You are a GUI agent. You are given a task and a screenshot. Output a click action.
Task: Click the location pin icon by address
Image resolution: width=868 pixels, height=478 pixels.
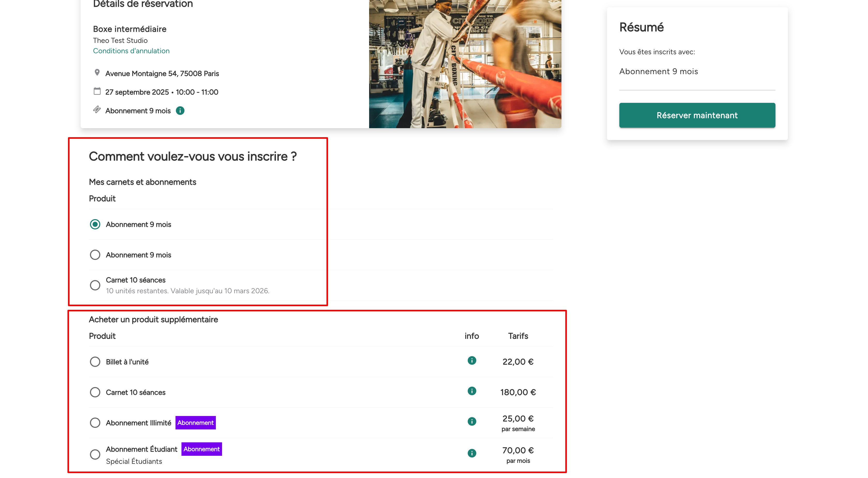[x=97, y=72]
